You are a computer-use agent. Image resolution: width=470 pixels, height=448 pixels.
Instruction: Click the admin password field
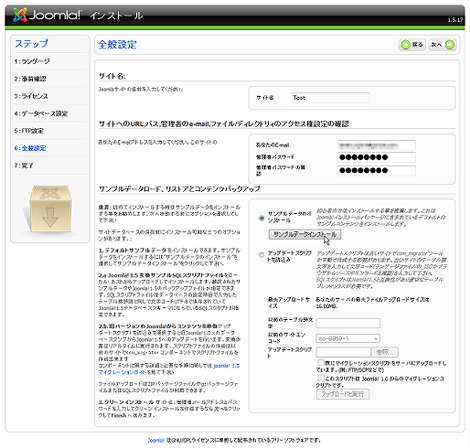click(x=376, y=157)
